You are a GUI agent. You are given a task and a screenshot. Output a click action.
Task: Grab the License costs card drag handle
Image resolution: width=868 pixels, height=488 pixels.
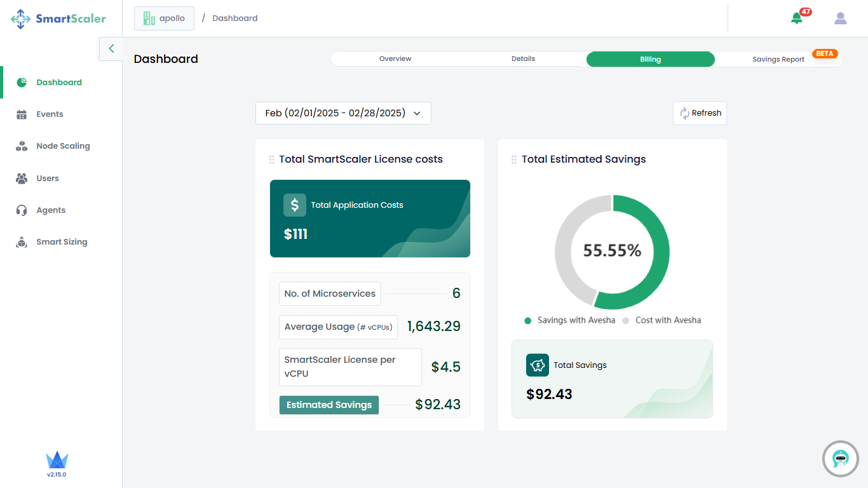click(272, 159)
